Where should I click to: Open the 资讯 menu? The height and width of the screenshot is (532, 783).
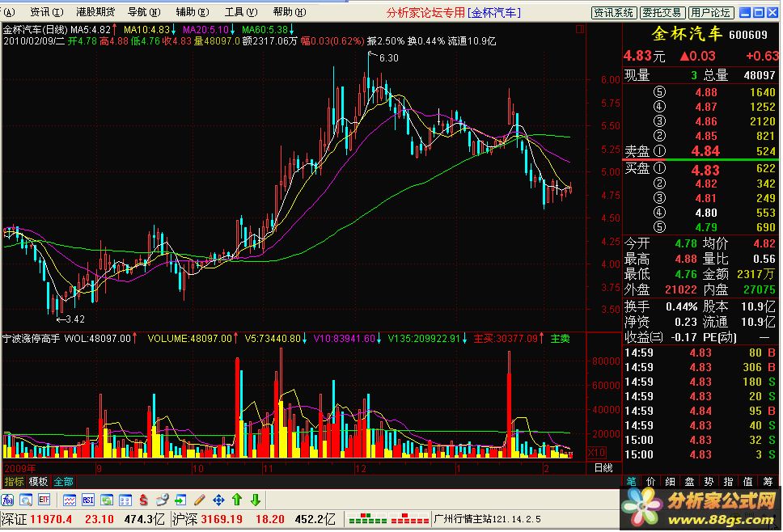[46, 12]
